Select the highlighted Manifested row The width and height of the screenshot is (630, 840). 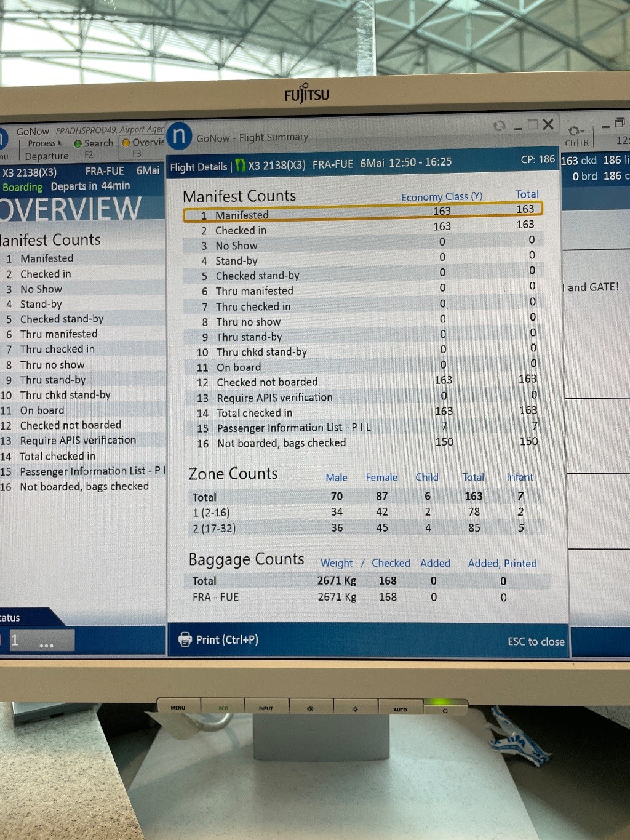tap(362, 214)
